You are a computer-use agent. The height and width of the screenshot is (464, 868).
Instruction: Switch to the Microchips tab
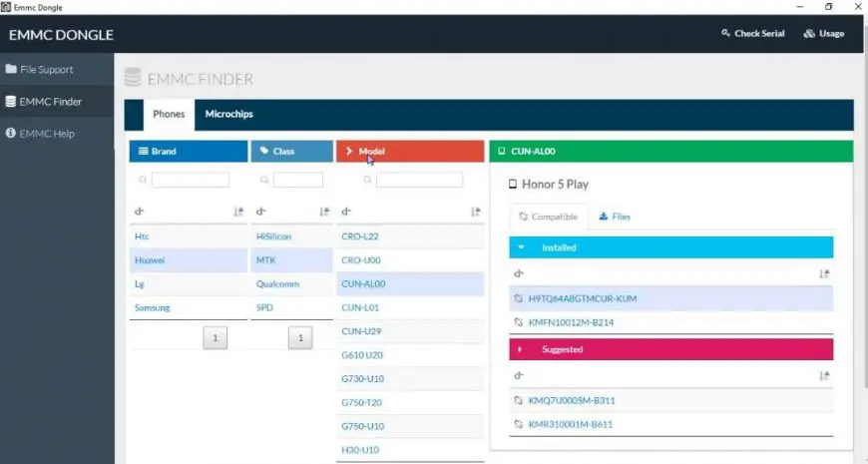click(x=228, y=114)
